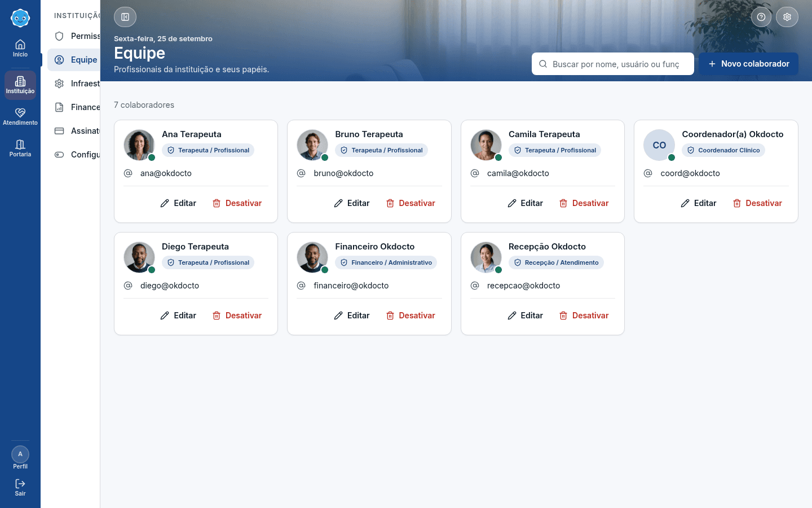Go to Início in the left rail
Viewport: 812px width, 508px height.
[20, 48]
